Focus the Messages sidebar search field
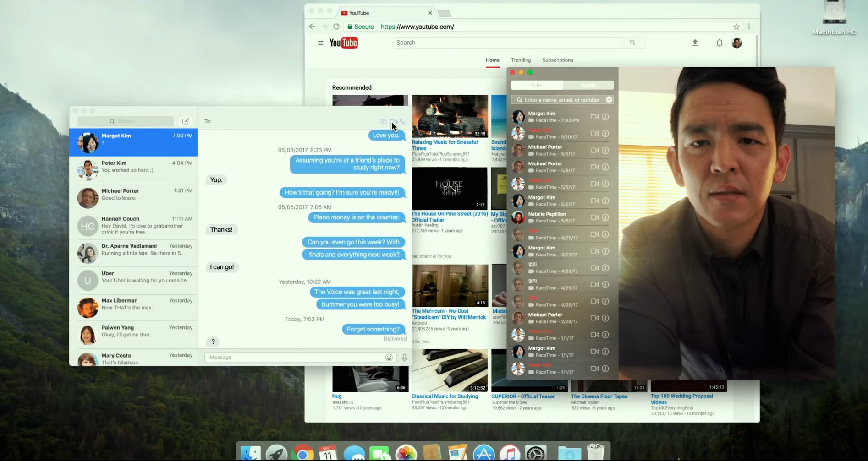The height and width of the screenshot is (461, 868). click(126, 121)
